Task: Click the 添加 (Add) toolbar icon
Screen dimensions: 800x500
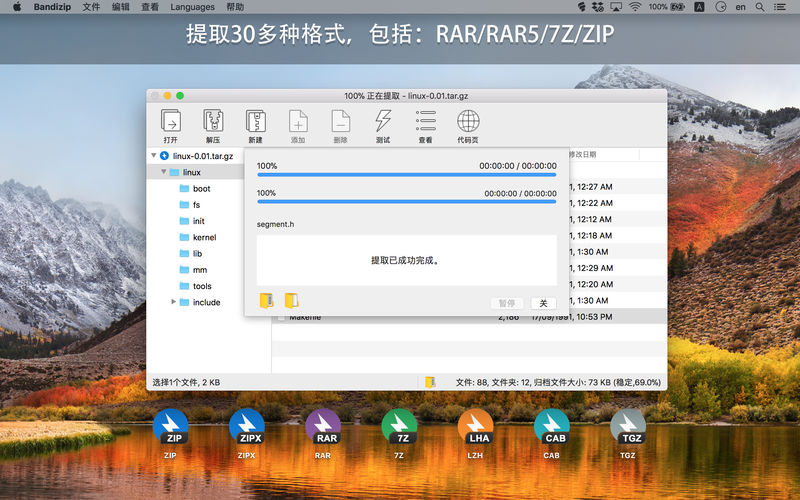Action: 298,121
